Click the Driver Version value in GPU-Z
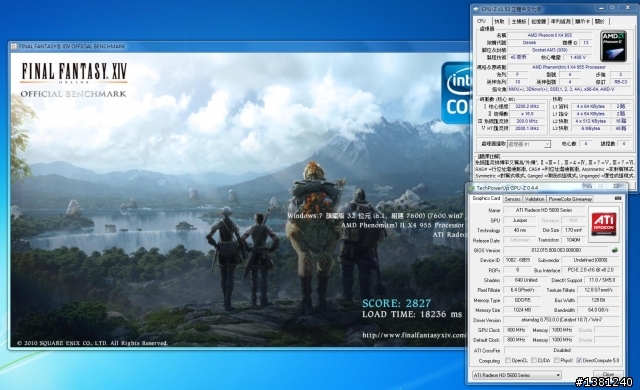640x390 pixels. click(x=561, y=320)
